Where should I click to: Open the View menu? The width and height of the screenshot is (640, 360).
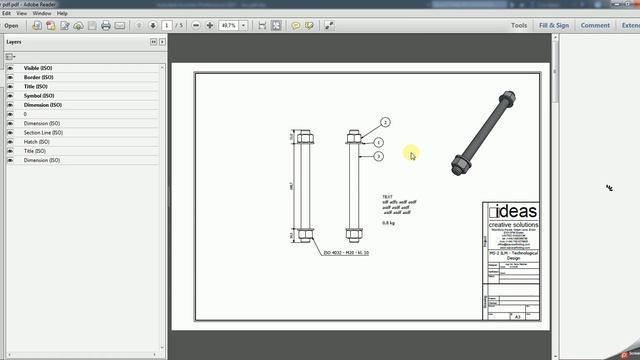point(21,13)
